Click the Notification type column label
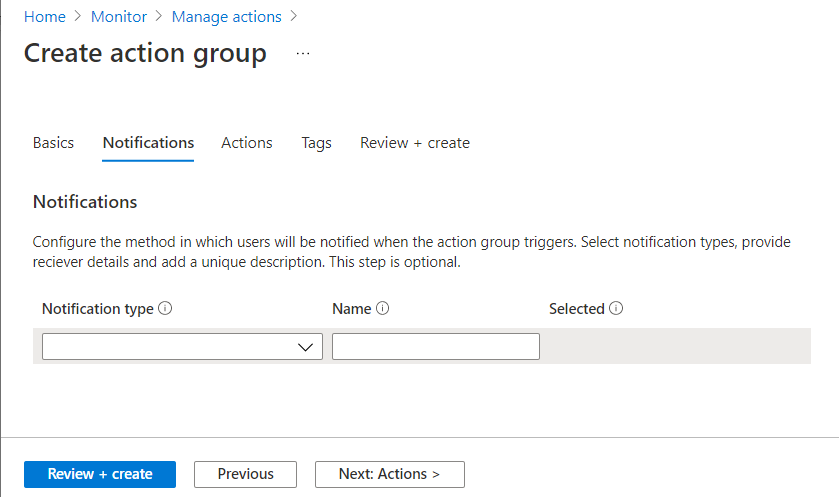The image size is (839, 497). coord(98,309)
